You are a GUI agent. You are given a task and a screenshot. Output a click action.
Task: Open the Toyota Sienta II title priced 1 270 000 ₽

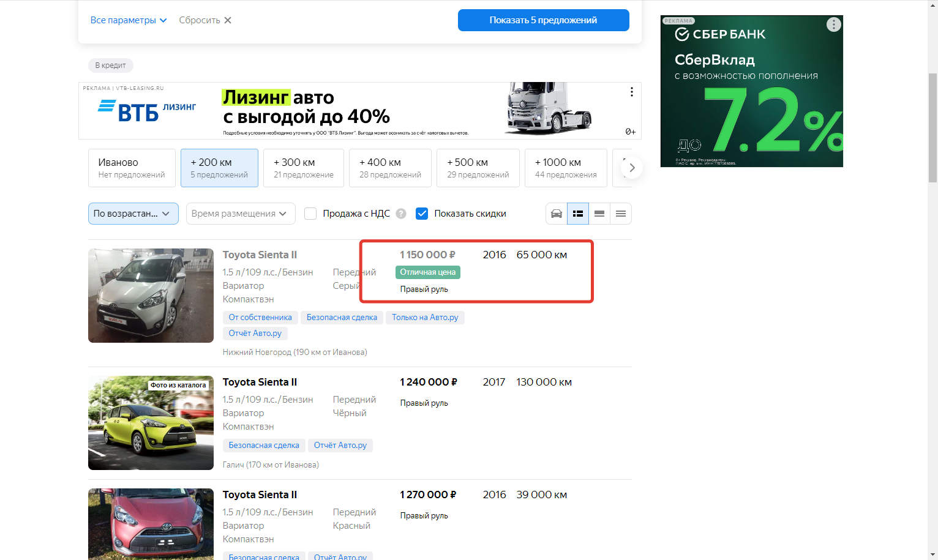tap(260, 495)
